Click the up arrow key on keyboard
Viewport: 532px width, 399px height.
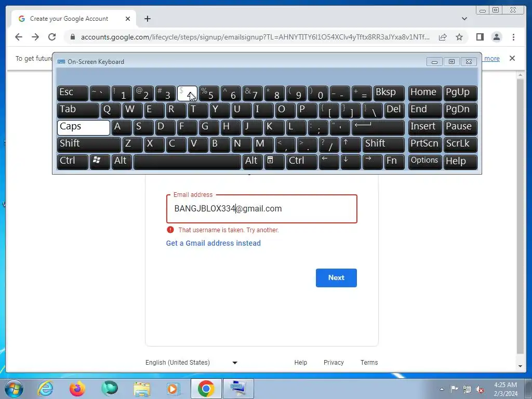click(351, 144)
